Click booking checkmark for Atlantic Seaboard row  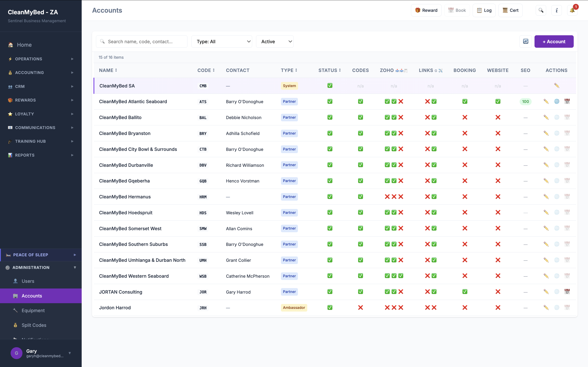click(464, 102)
